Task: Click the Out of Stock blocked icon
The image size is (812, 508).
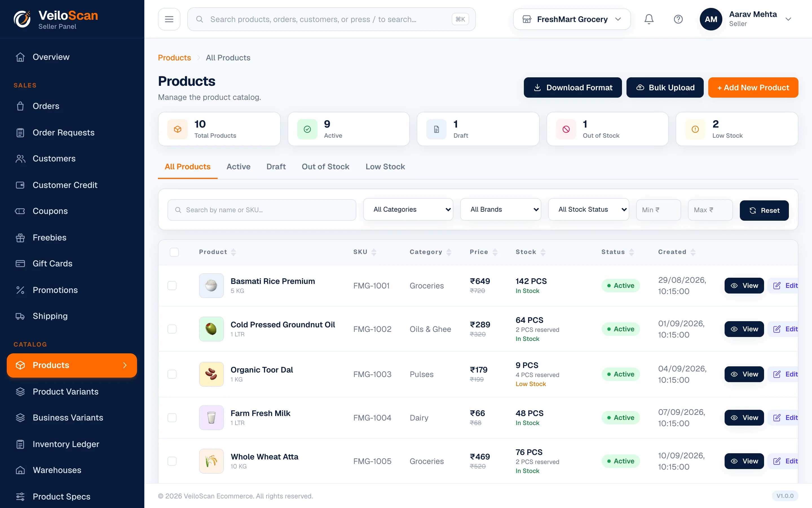Action: click(566, 129)
